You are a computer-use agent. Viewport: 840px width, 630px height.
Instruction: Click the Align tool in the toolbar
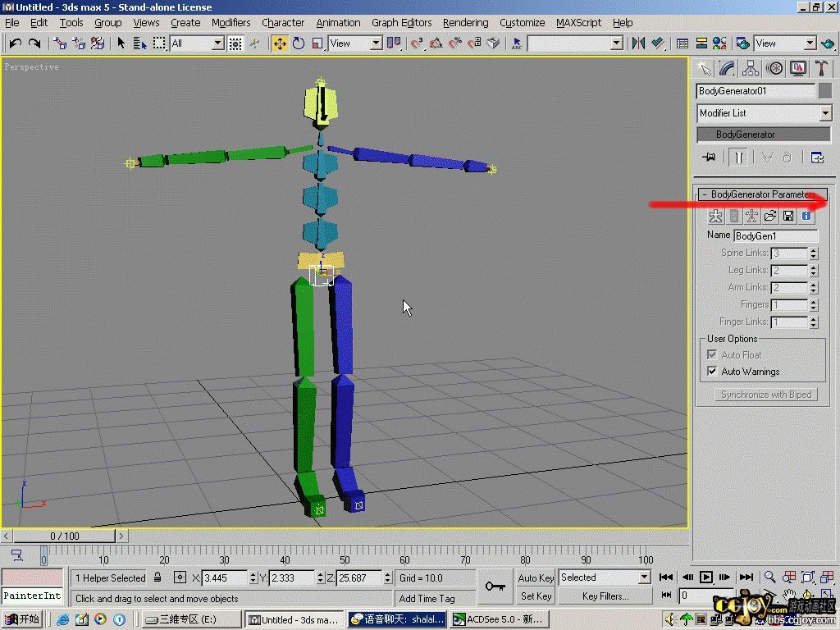pos(658,43)
